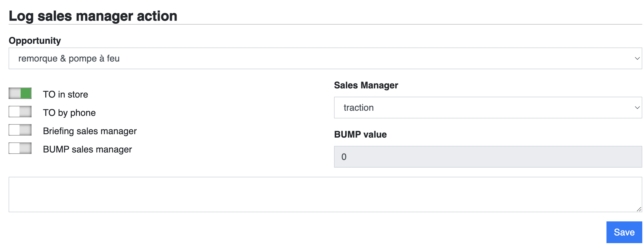This screenshot has width=644, height=250.
Task: Click the textarea resize handle corner
Action: (639, 209)
